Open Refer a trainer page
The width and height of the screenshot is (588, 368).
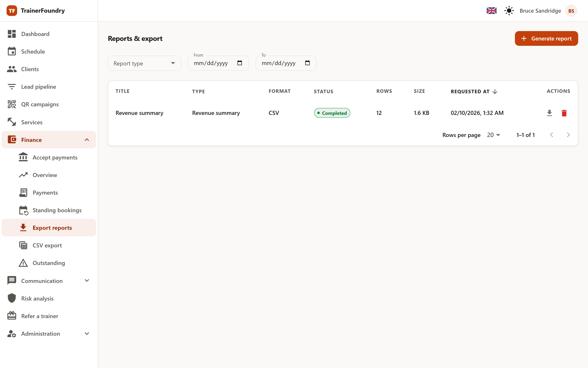click(x=49, y=316)
